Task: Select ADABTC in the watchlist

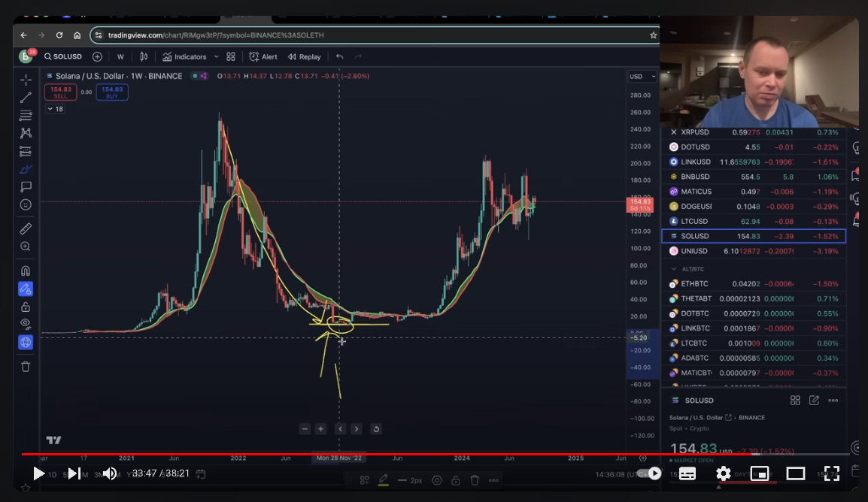Action: 754,358
